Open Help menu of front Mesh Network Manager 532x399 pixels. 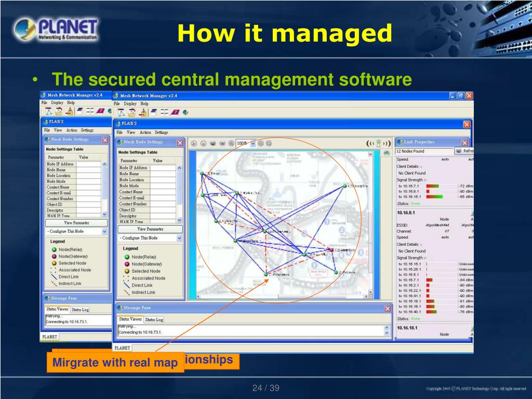point(144,104)
